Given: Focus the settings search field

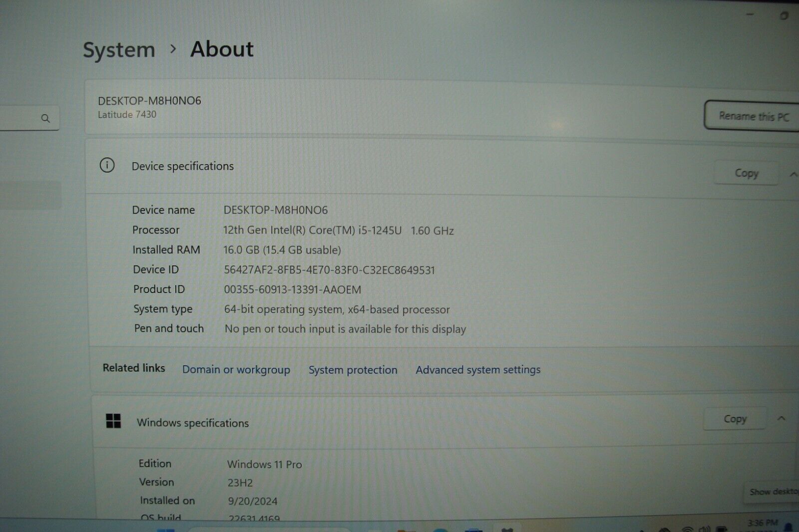Looking at the screenshot, I should coord(29,118).
